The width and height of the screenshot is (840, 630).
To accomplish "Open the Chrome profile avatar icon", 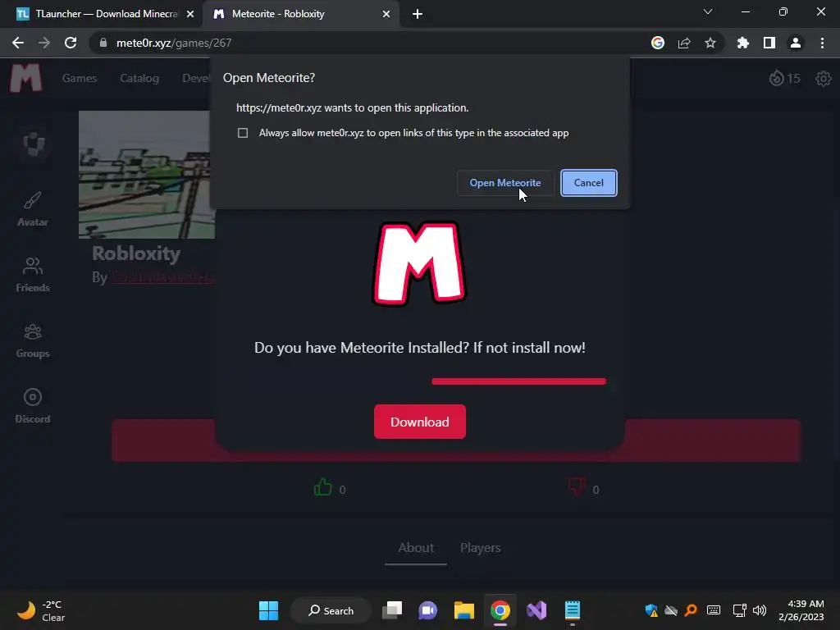I will (x=796, y=43).
